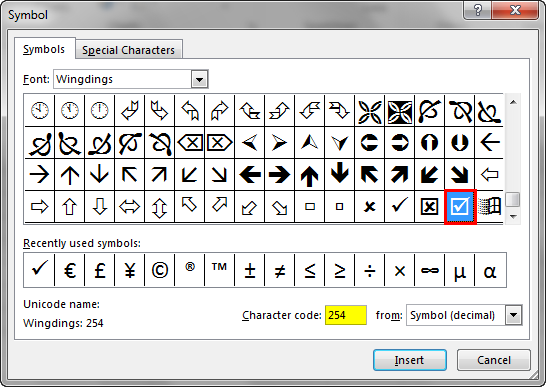Image resolution: width=546 pixels, height=387 pixels.
Task: Click the symbol grid scroll up arrow
Action: coord(513,102)
